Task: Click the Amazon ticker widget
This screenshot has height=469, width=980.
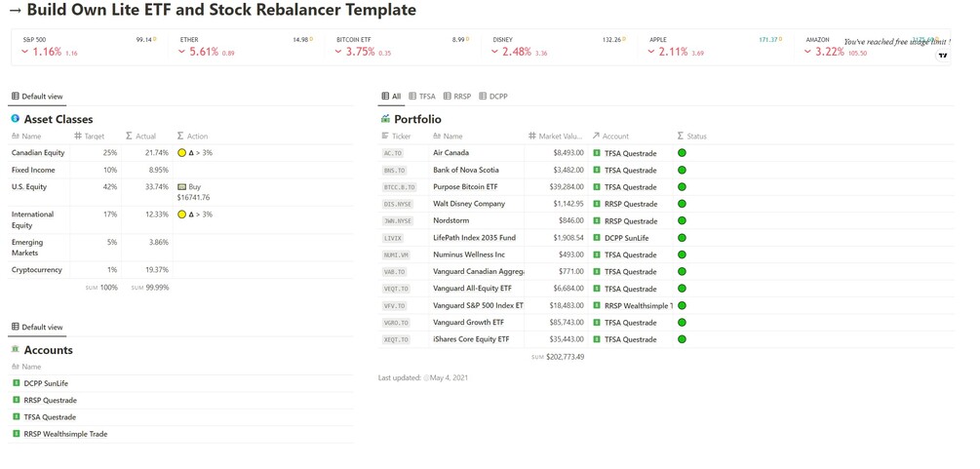Action: coord(873,47)
